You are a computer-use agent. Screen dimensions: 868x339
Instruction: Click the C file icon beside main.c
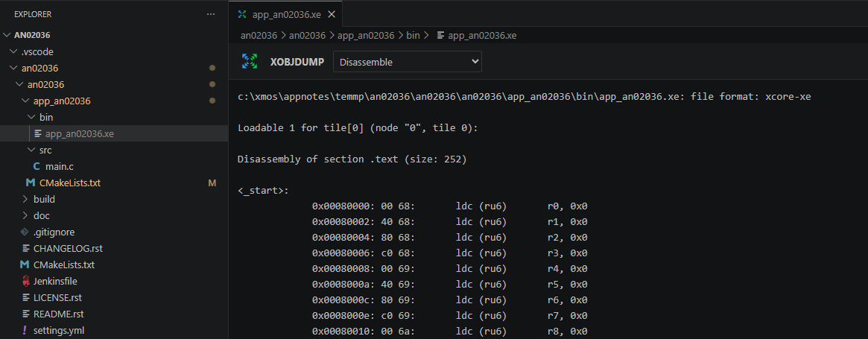click(37, 166)
